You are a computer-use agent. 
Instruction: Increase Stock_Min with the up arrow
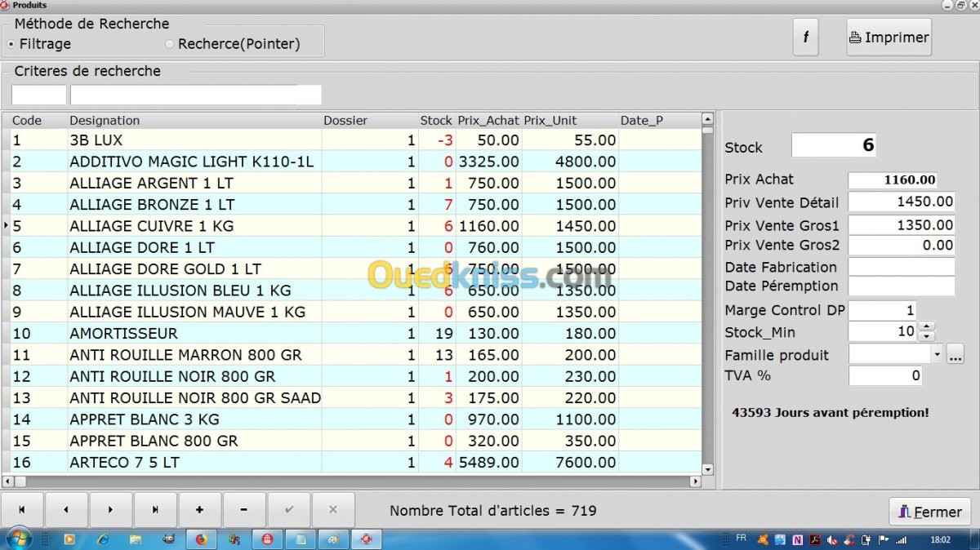pyautogui.click(x=926, y=327)
